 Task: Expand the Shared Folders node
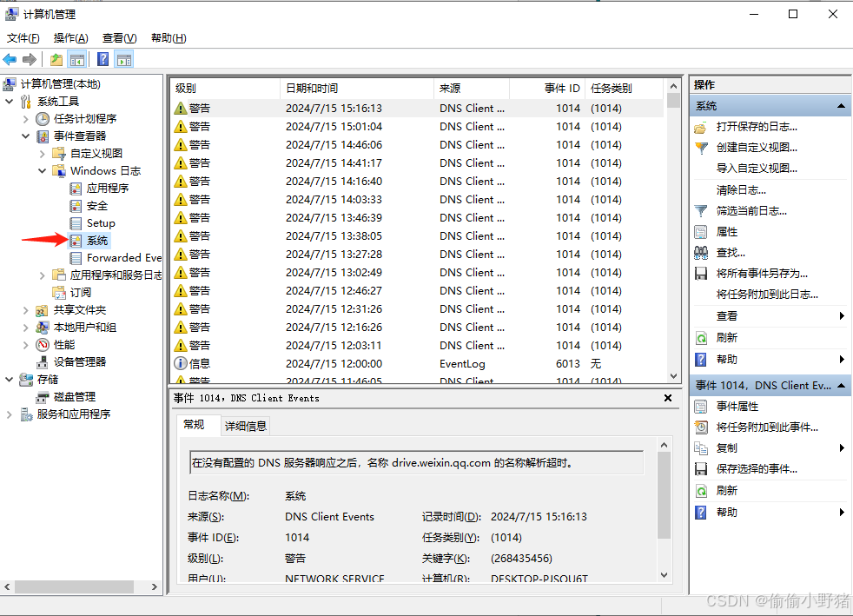tap(25, 310)
